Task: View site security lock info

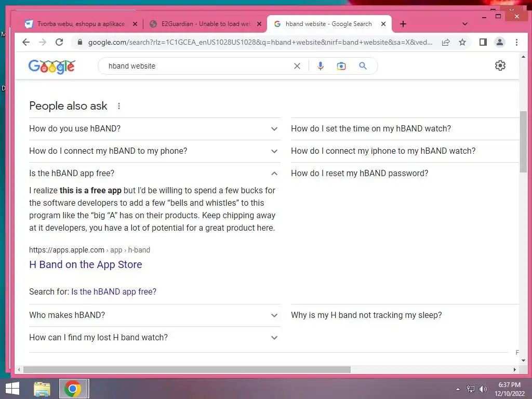Action: pos(80,42)
